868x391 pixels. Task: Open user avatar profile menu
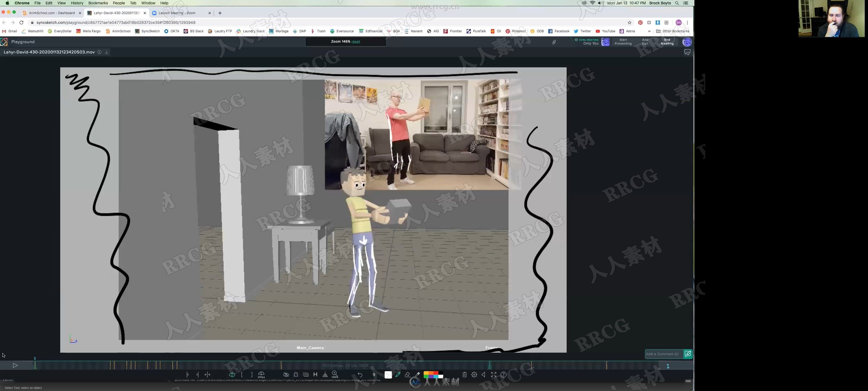[x=687, y=42]
